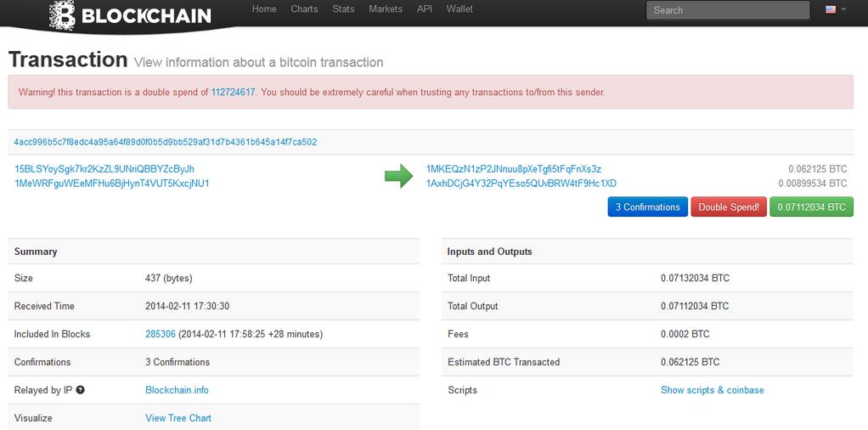
Task: Click the Transaction page title
Action: coord(68,59)
